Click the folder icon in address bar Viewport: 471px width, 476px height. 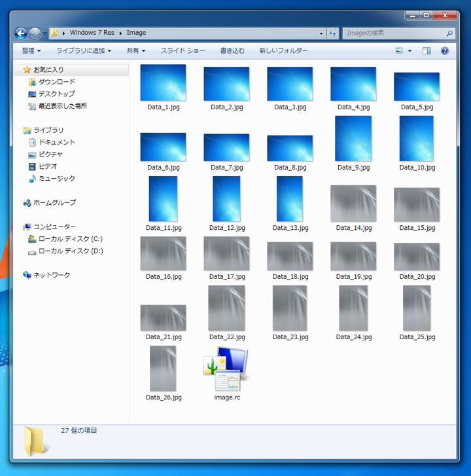(x=54, y=33)
